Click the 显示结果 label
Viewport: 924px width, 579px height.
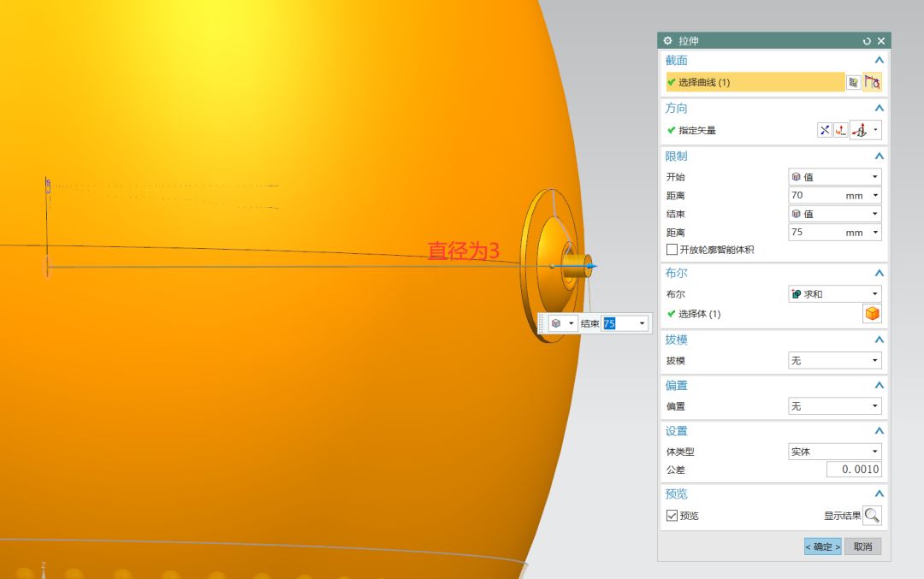click(x=842, y=516)
